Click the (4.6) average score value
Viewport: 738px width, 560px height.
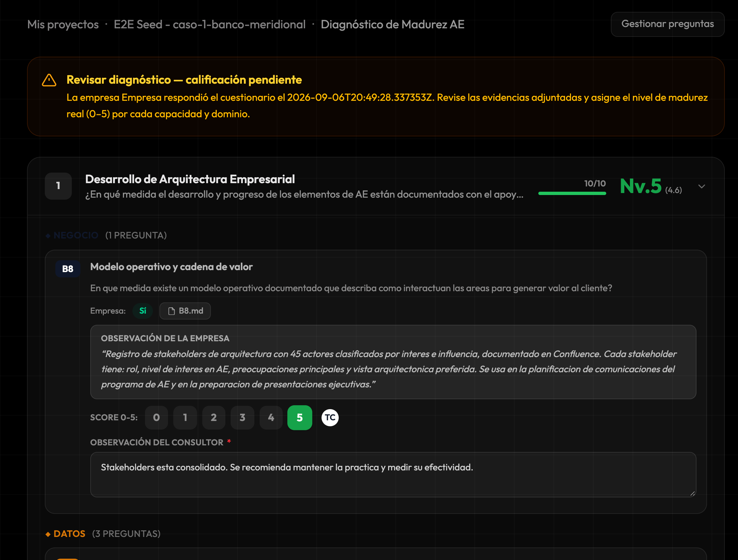(x=674, y=190)
